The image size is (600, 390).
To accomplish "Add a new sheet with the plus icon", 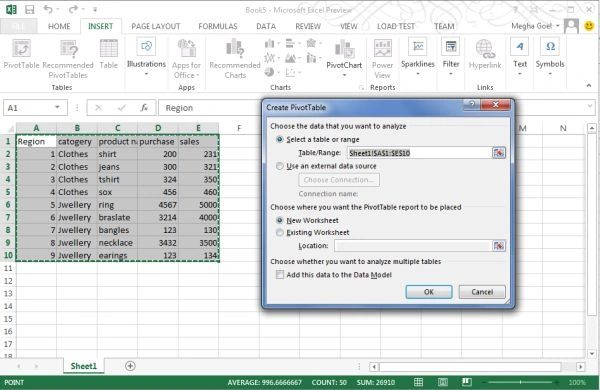I will (130, 366).
